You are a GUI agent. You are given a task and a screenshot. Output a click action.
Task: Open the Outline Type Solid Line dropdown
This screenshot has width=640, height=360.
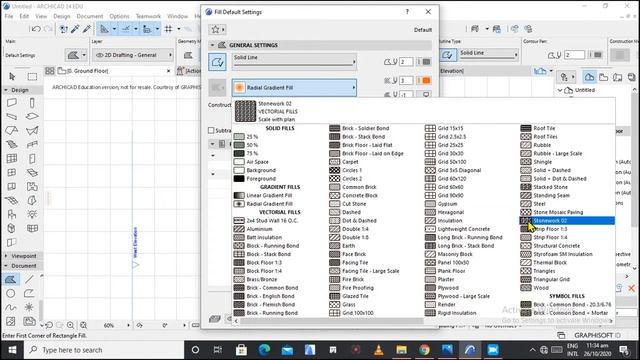pyautogui.click(x=488, y=54)
